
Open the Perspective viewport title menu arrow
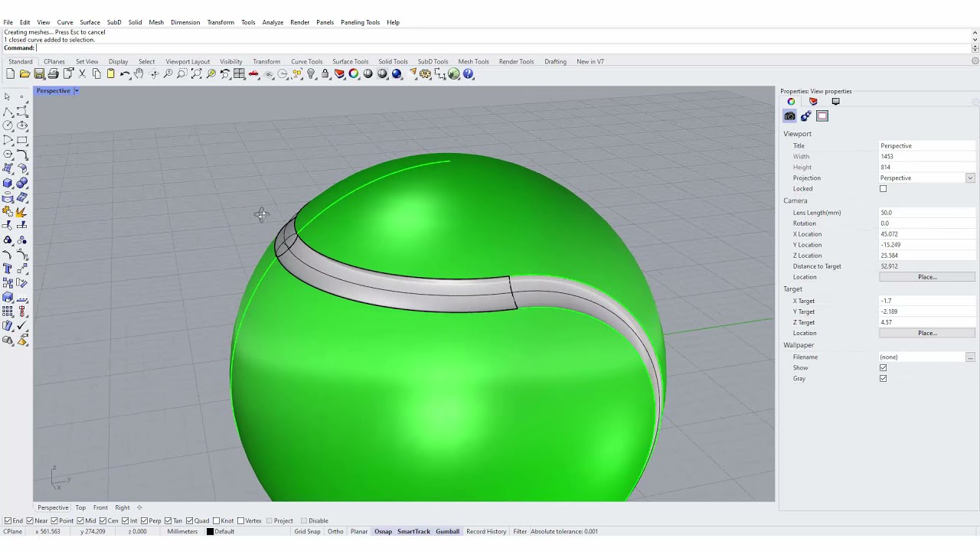(x=76, y=91)
